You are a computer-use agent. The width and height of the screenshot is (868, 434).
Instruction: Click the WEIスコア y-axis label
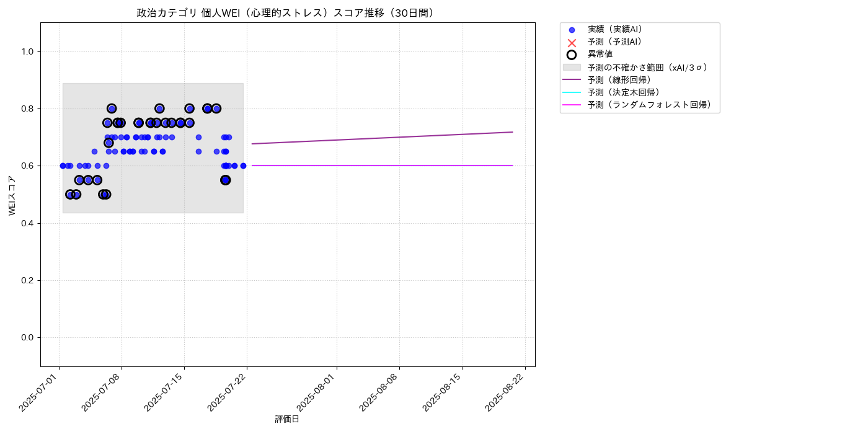[12, 195]
